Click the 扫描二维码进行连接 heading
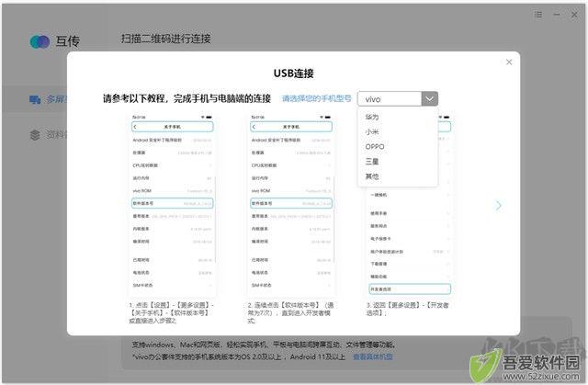 pyautogui.click(x=165, y=39)
